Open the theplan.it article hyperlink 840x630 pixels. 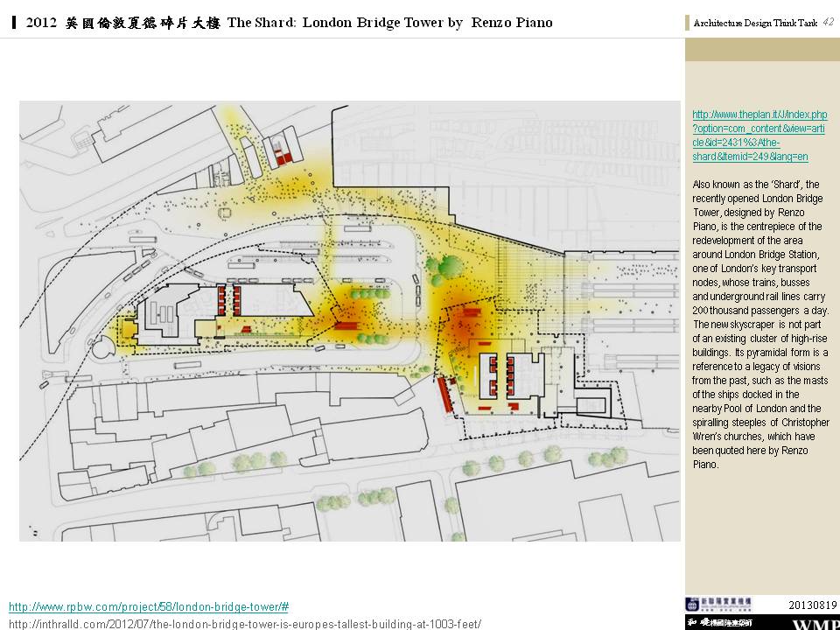[759, 136]
